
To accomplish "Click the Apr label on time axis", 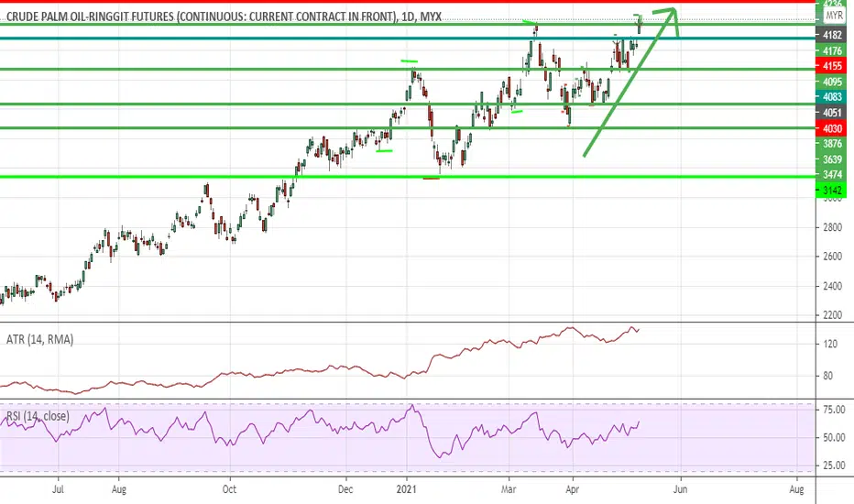I will click(572, 489).
